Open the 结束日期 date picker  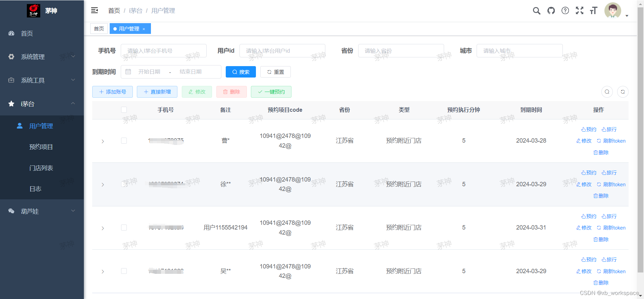point(191,72)
